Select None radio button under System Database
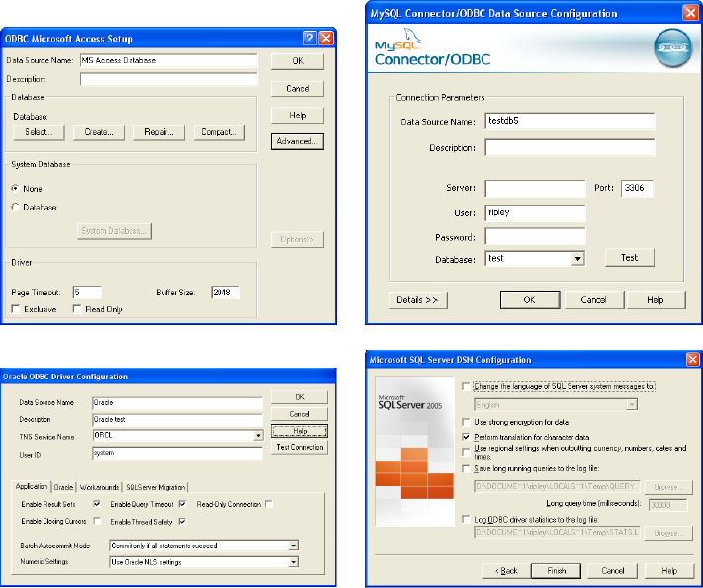This screenshot has width=703, height=588. pyautogui.click(x=16, y=188)
